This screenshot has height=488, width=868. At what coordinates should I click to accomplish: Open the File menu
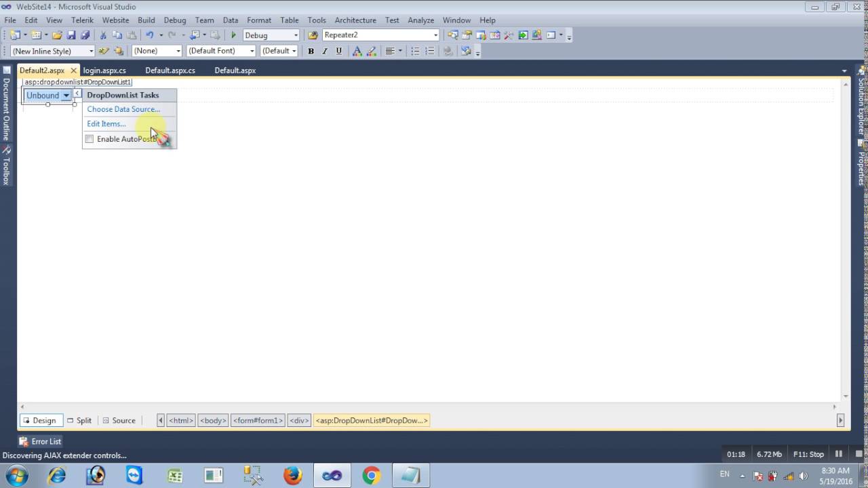(10, 20)
